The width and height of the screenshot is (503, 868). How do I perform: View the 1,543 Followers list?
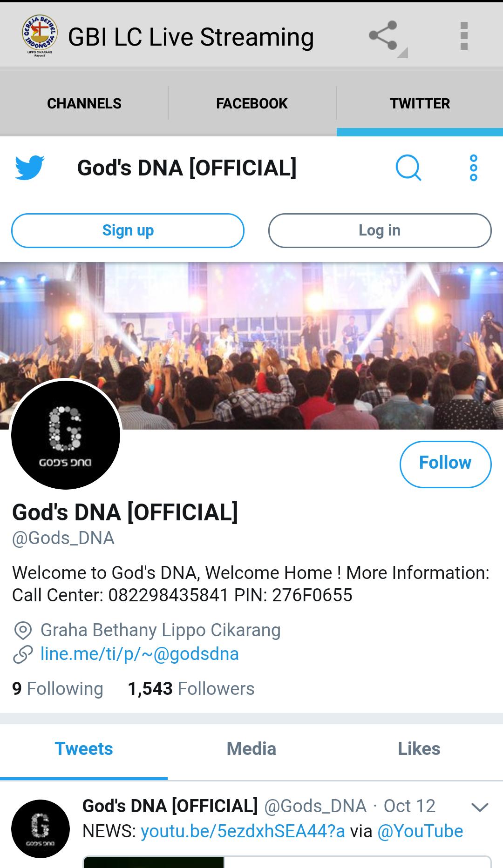coord(191,689)
